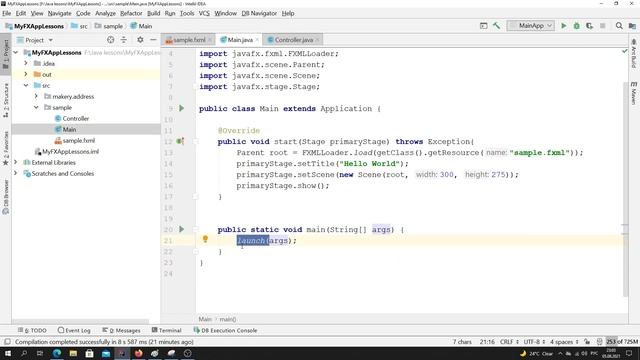This screenshot has height=360, width=640.
Task: Open Project panel settings gear
Action: (140, 40)
